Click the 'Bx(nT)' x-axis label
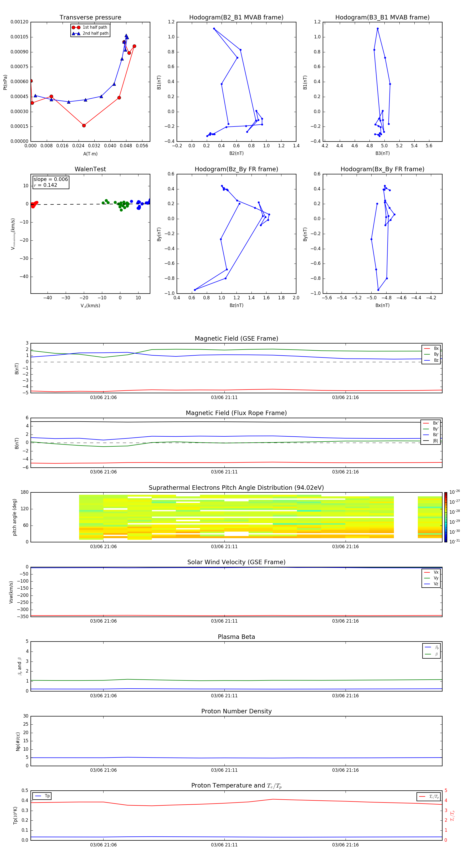 coord(382,305)
